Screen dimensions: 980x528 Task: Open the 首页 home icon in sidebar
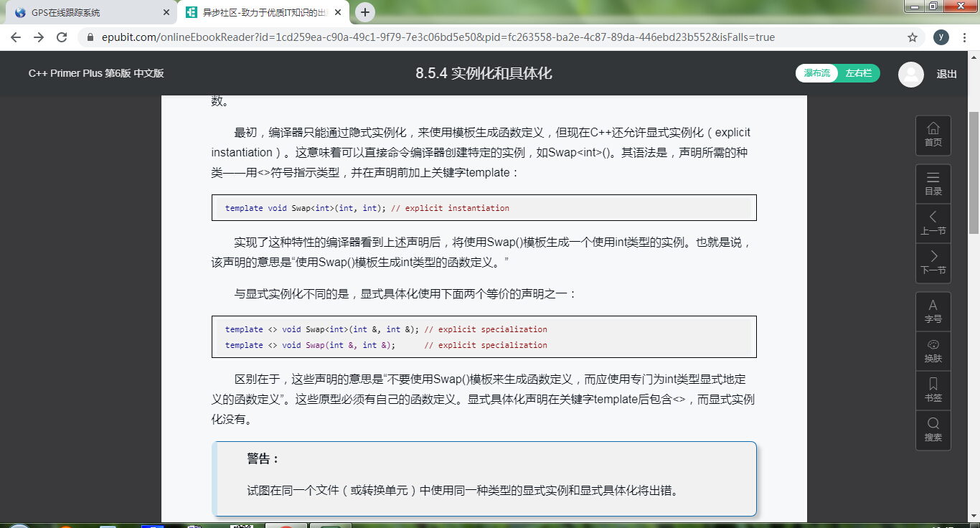(933, 135)
